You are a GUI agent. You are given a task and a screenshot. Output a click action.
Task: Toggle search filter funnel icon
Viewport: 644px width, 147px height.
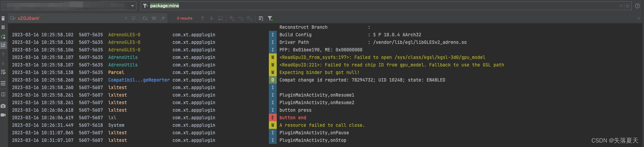point(270,18)
